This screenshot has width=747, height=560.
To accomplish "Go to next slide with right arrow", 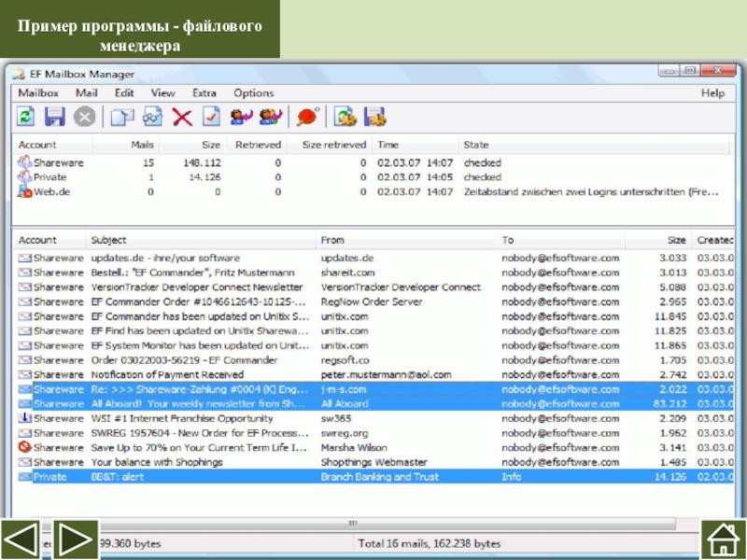I will 76,539.
